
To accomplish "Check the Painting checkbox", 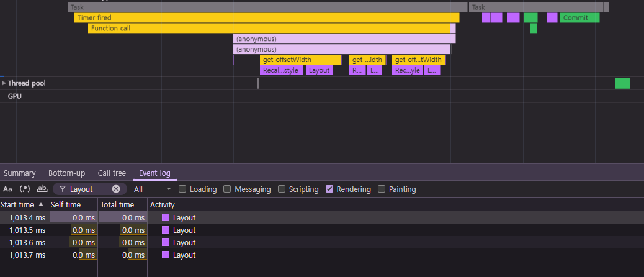I will click(382, 189).
